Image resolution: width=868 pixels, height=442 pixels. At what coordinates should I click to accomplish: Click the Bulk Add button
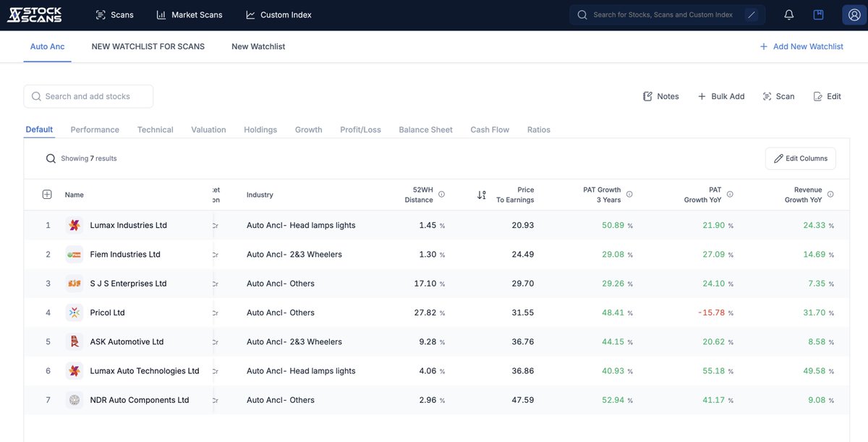pos(721,96)
